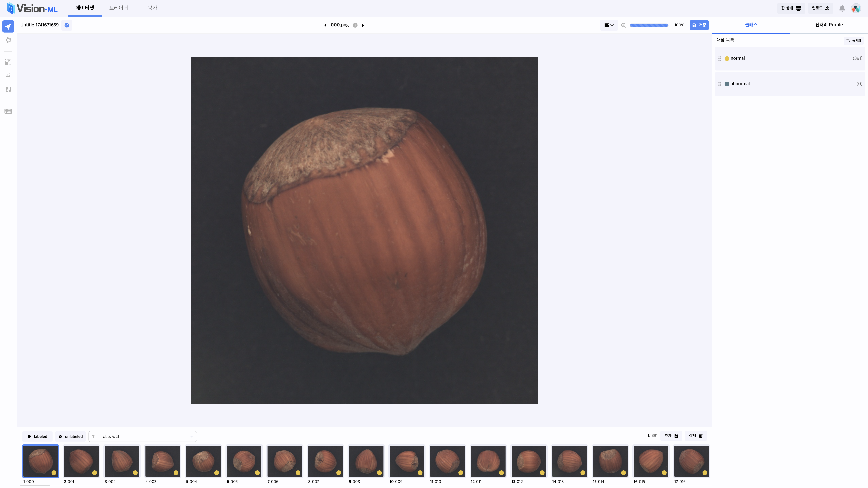Select thumbnail 8 007
The image size is (868, 488).
325,461
